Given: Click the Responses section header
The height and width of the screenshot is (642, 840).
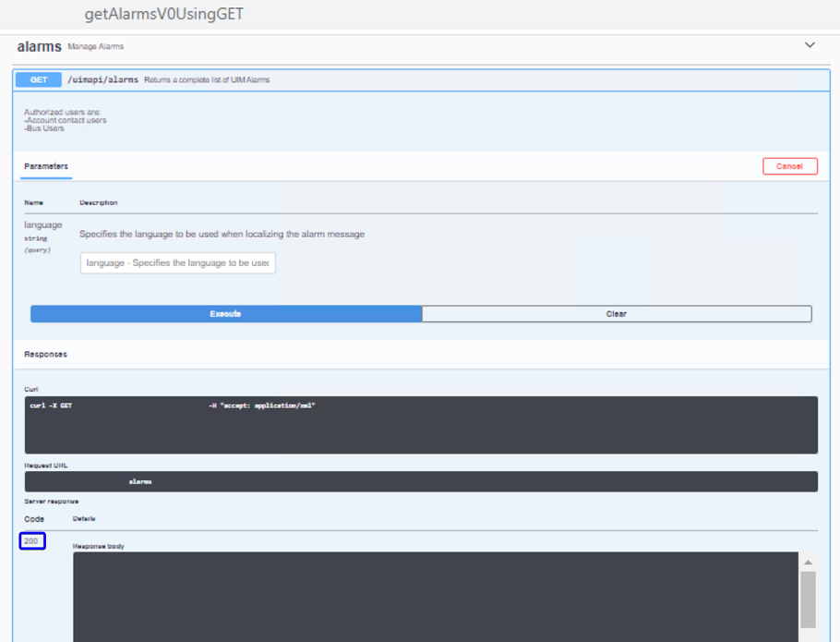Looking at the screenshot, I should point(45,355).
